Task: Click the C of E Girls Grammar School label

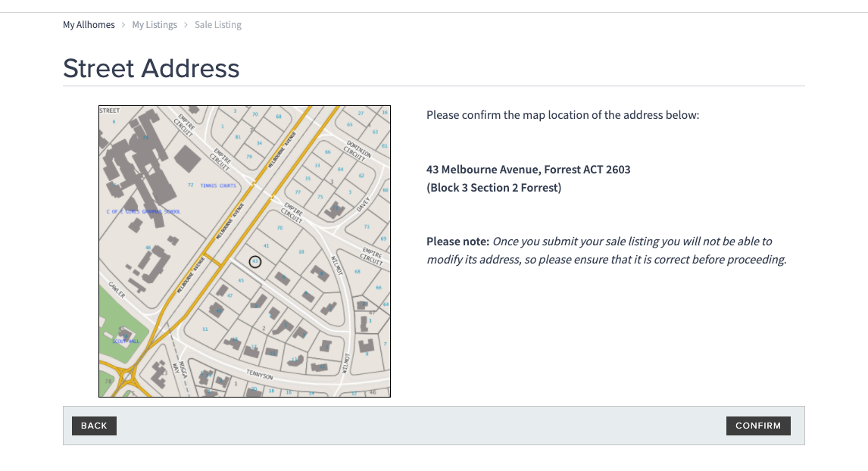Action: (x=144, y=212)
